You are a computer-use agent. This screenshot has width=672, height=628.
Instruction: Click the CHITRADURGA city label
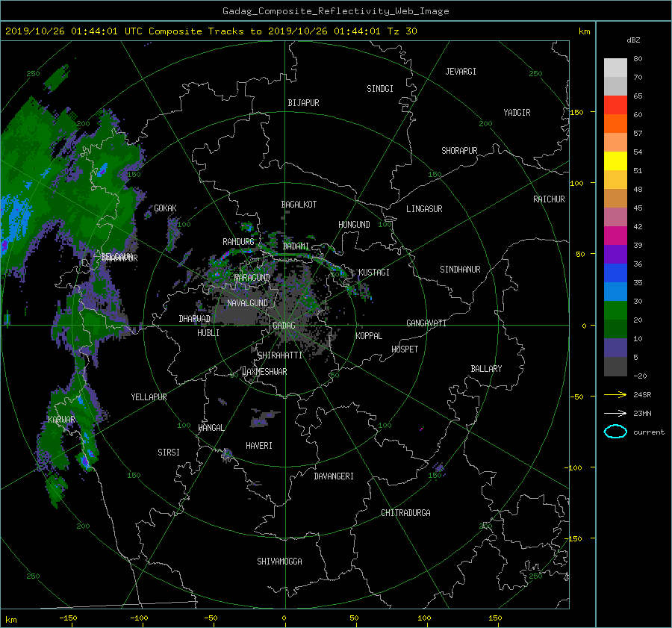[x=405, y=513]
